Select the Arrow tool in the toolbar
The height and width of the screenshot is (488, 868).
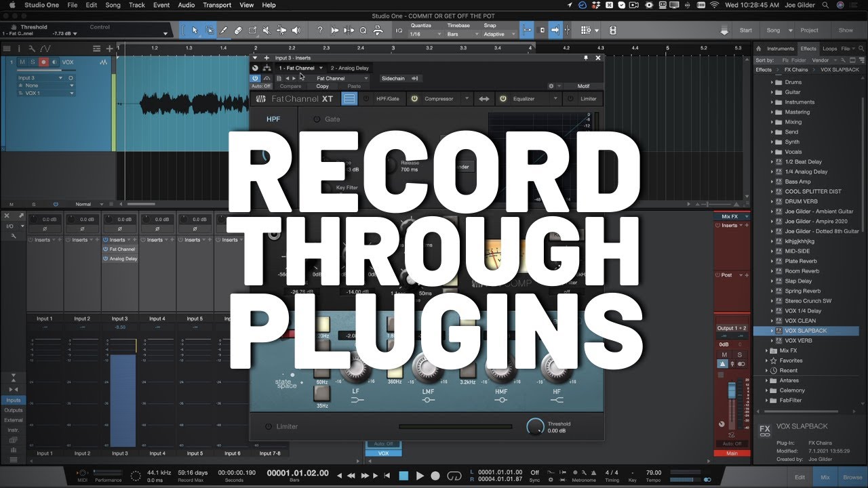click(x=195, y=30)
